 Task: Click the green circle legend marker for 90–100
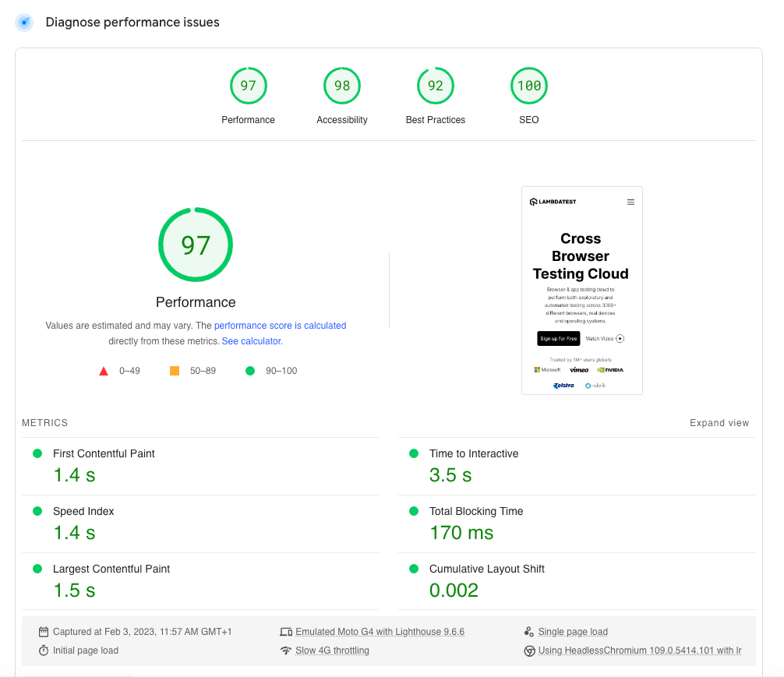click(x=250, y=371)
